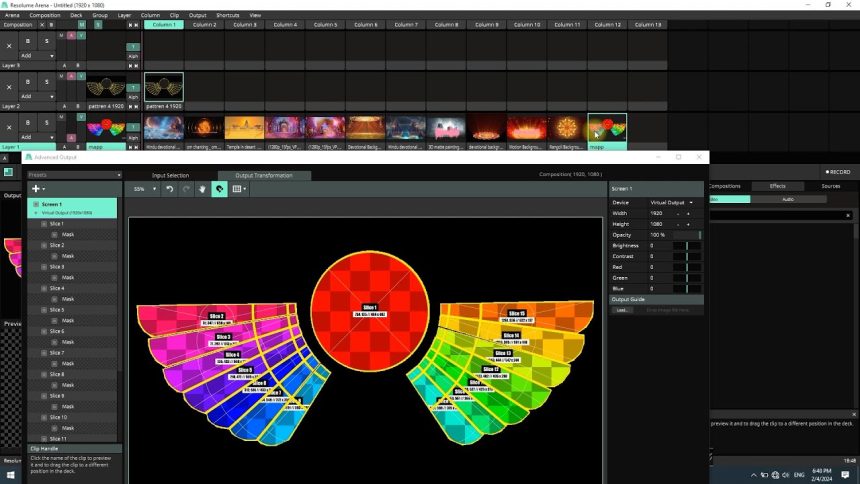
Task: Open the Arena menu
Action: click(x=12, y=15)
